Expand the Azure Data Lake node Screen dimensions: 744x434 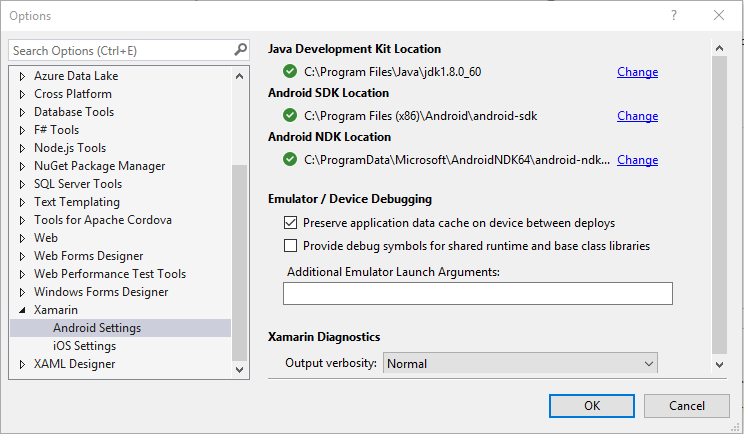click(x=23, y=76)
